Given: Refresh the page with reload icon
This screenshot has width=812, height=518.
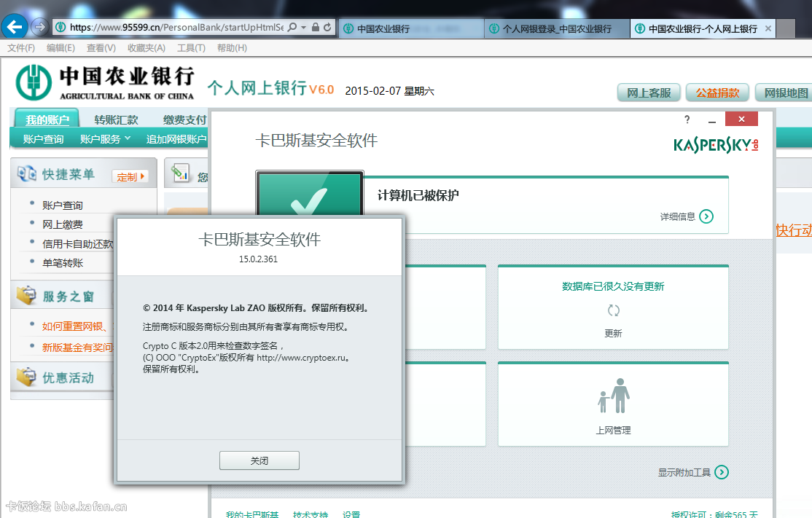Looking at the screenshot, I should tap(327, 27).
